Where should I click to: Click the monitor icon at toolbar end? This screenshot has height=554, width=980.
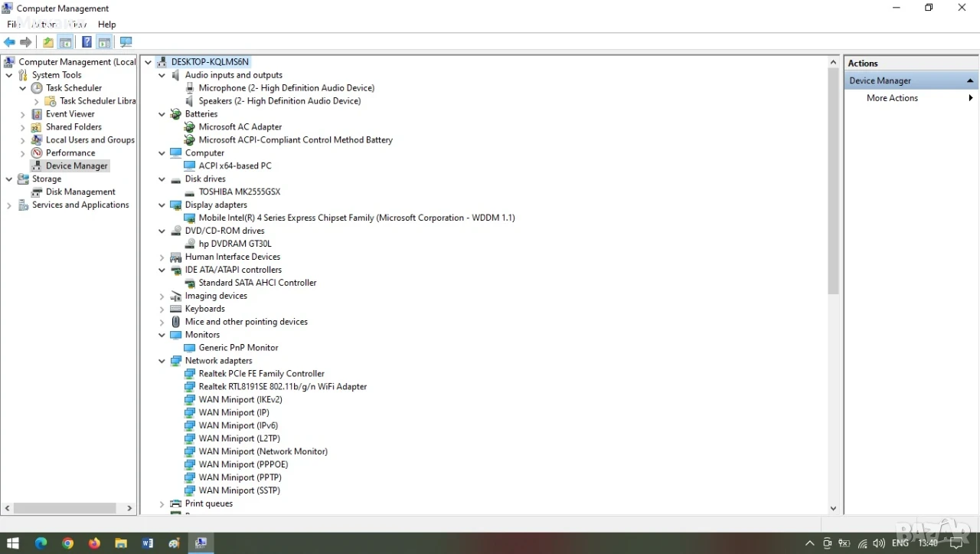(x=126, y=42)
